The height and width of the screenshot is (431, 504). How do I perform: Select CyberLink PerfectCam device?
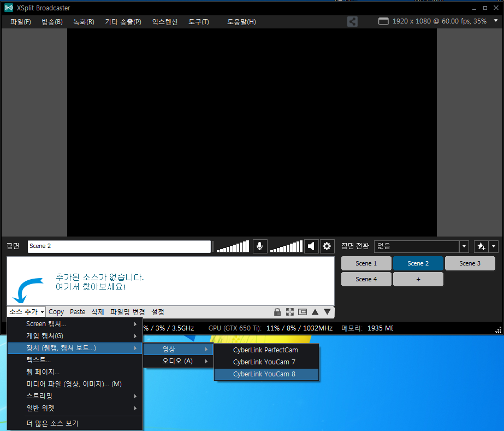tap(266, 350)
